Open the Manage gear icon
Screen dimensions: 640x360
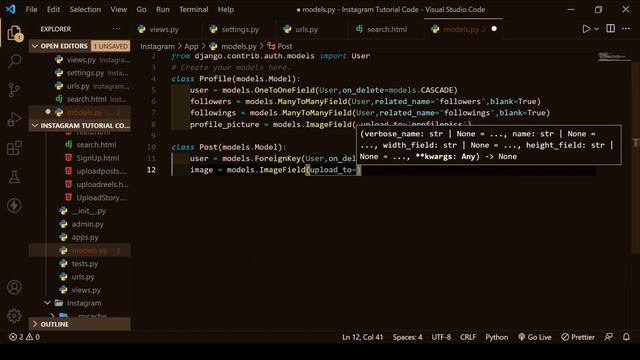point(14,316)
